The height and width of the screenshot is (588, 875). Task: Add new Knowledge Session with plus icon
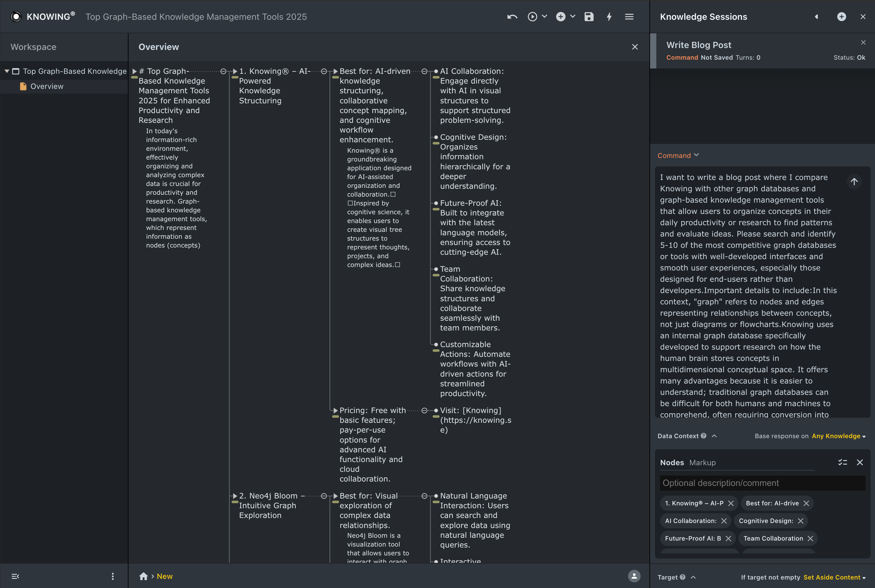tap(841, 17)
